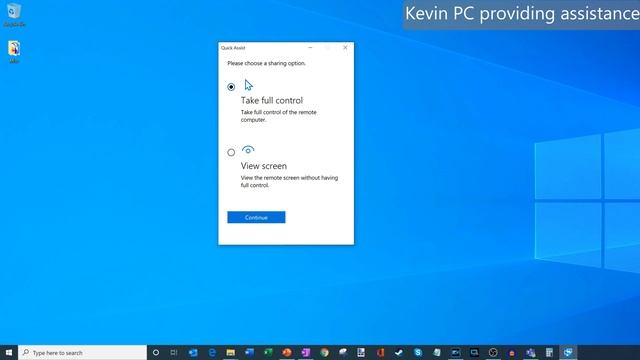Click the mouse pointer icon above Take full control
The image size is (640, 360).
coord(249,85)
